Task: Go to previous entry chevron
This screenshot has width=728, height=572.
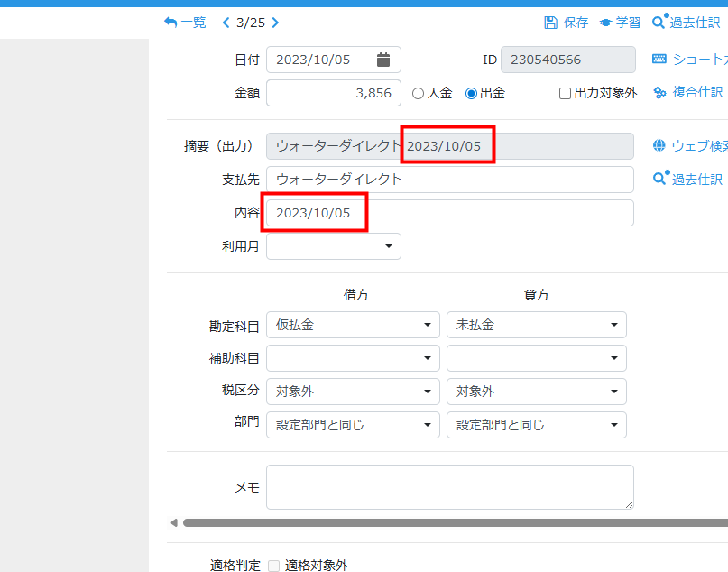Action: tap(226, 23)
